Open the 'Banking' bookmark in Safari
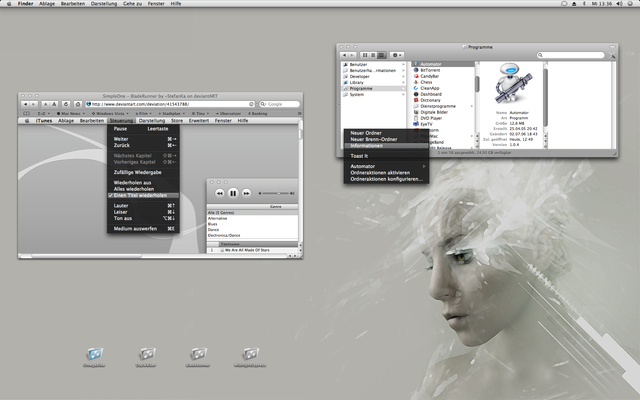 point(258,113)
